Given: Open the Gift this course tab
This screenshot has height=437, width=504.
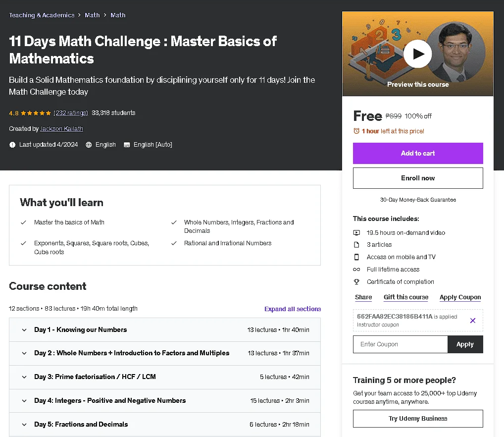Looking at the screenshot, I should tap(405, 297).
